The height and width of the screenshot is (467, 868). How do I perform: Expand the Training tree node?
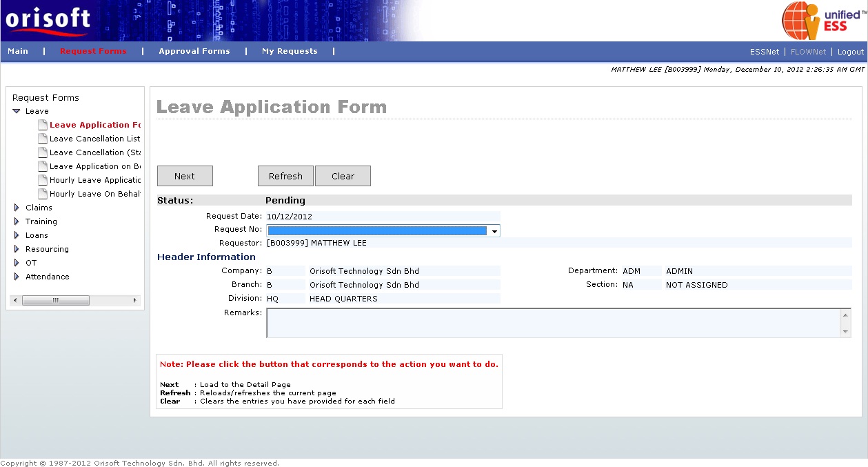click(x=17, y=221)
